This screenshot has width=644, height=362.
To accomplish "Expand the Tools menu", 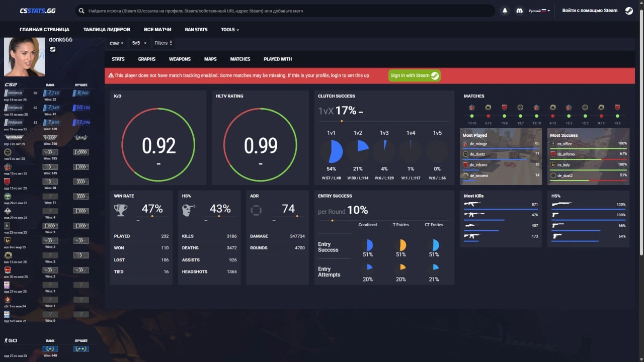I will (x=229, y=30).
